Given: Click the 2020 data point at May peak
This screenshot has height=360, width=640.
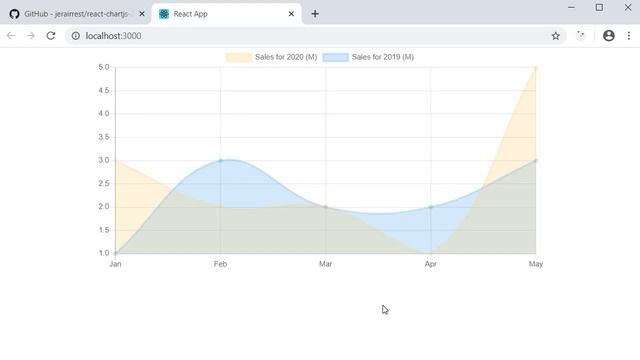Looking at the screenshot, I should (x=536, y=67).
